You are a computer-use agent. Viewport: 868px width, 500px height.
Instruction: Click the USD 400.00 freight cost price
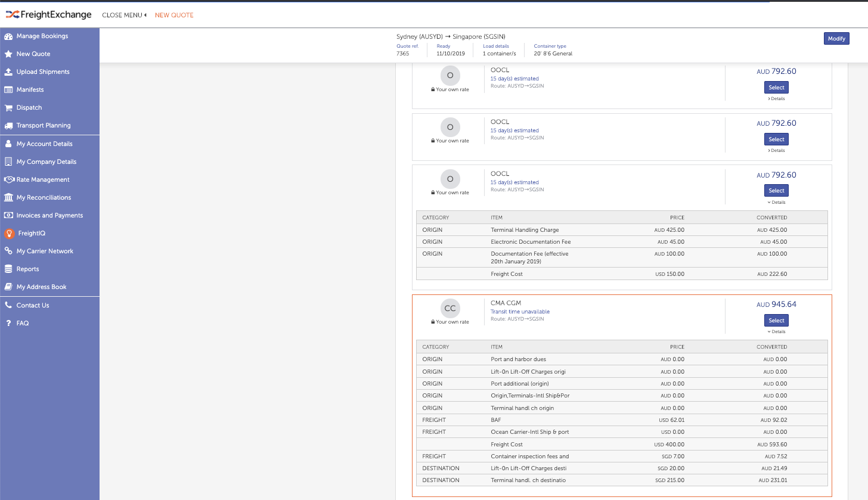click(669, 445)
